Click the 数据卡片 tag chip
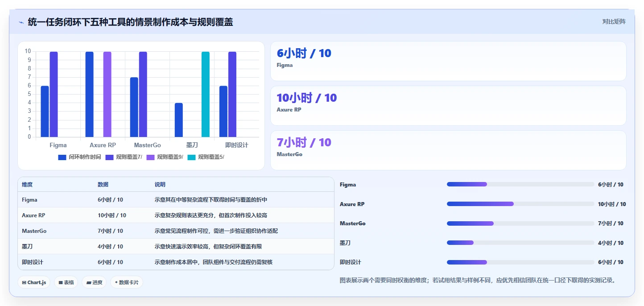The height and width of the screenshot is (306, 644). click(x=127, y=282)
